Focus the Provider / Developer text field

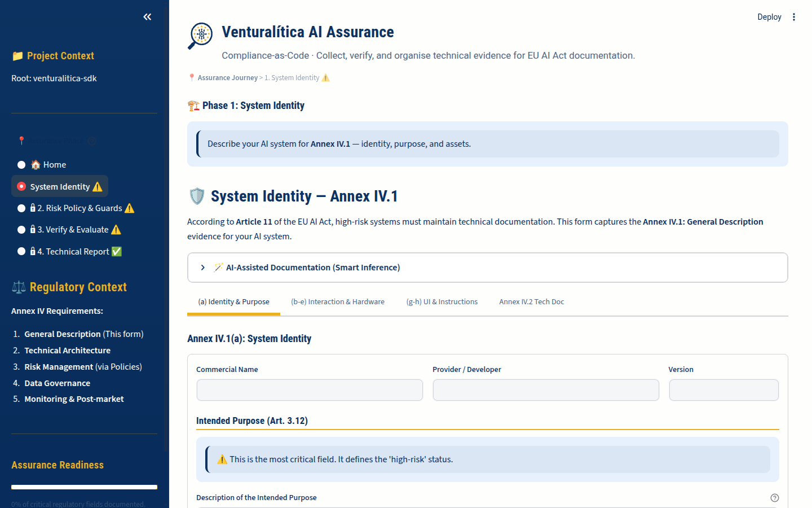tap(545, 390)
